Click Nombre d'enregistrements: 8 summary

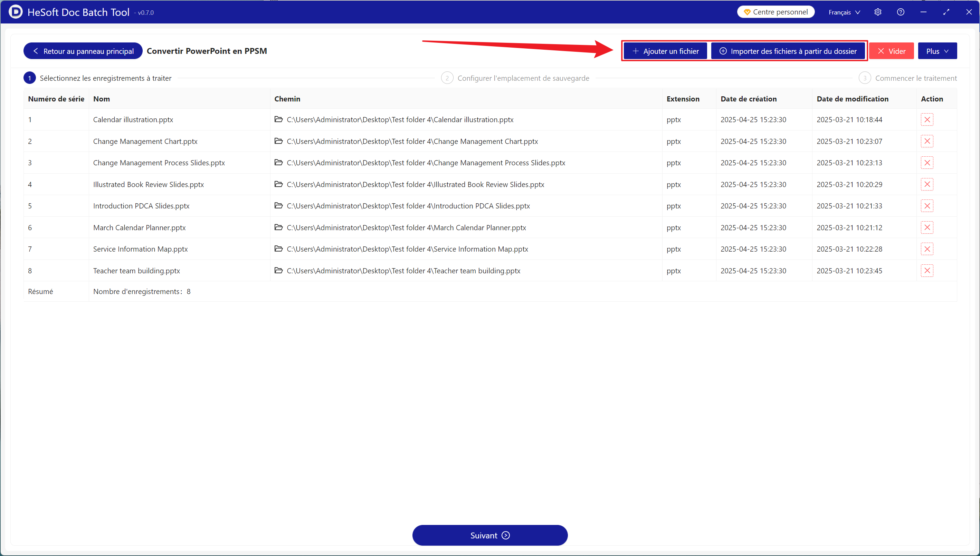[x=142, y=291]
